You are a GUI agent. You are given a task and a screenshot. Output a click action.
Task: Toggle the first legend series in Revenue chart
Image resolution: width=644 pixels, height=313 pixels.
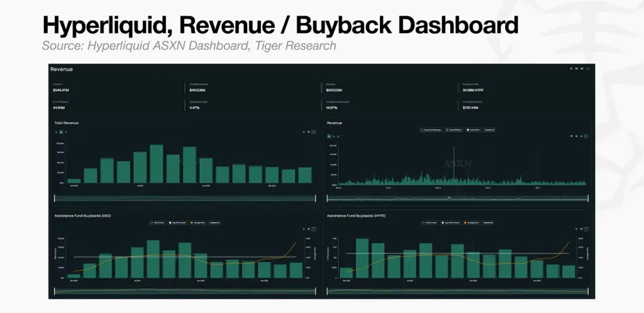431,129
